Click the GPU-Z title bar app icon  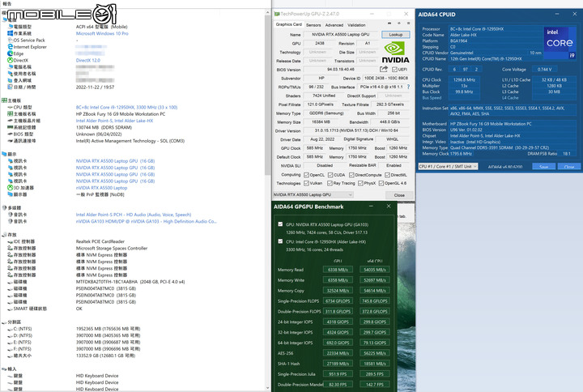[x=277, y=14]
